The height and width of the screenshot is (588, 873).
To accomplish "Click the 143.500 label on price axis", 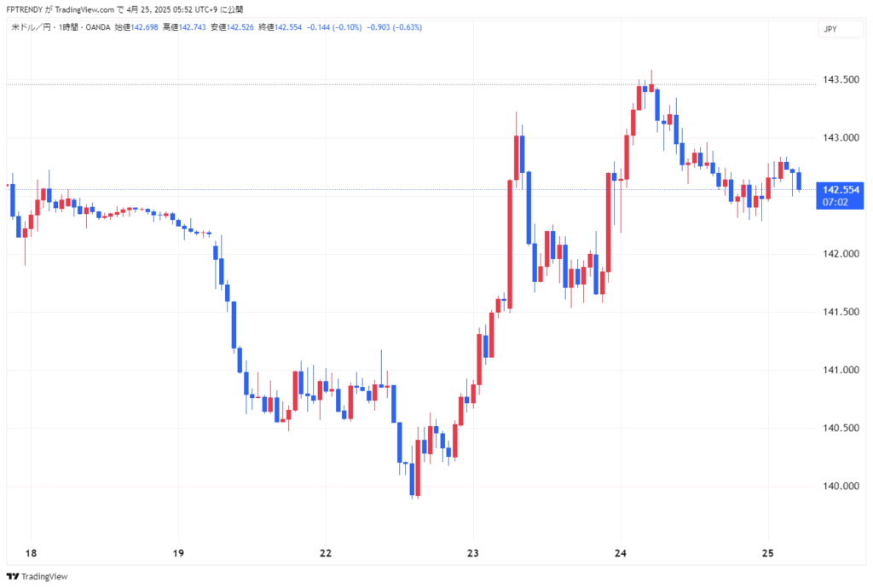I will (836, 80).
